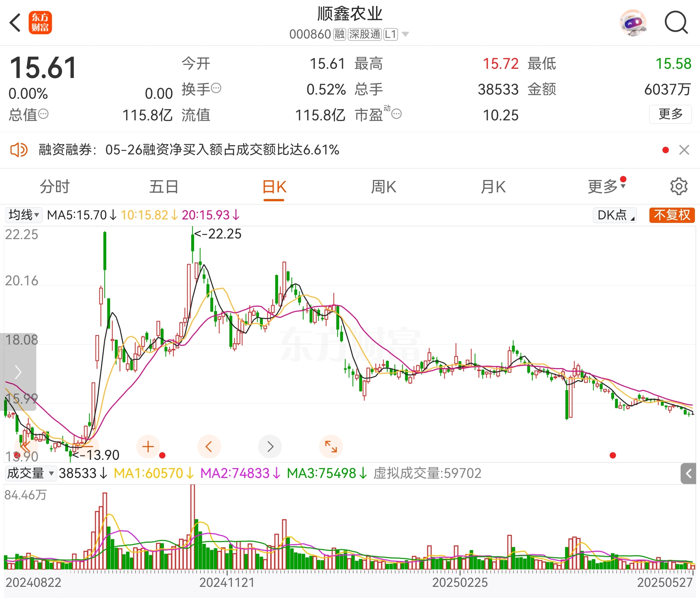Viewport: 700px width, 598px height.
Task: Zoom in chart with plus button
Action: (148, 446)
